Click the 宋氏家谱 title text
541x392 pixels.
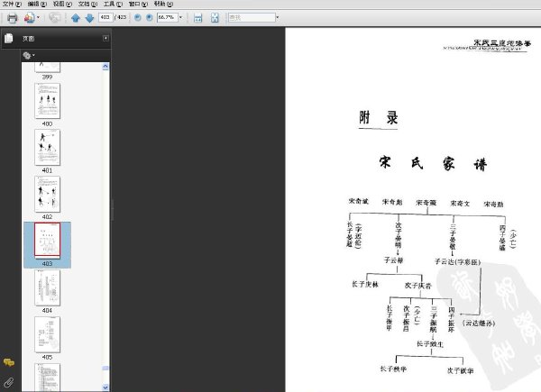pos(434,163)
